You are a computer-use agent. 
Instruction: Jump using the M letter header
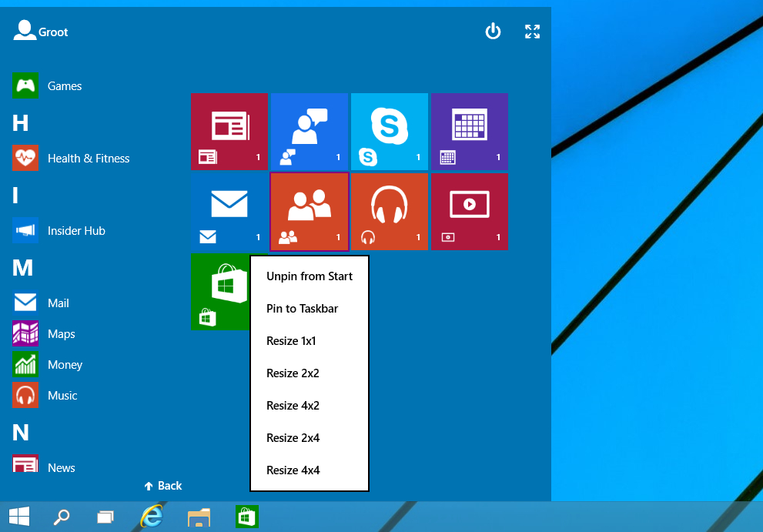(22, 268)
